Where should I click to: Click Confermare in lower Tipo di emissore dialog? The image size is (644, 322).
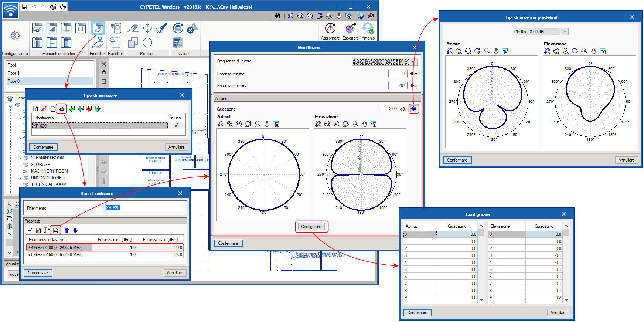coord(38,273)
